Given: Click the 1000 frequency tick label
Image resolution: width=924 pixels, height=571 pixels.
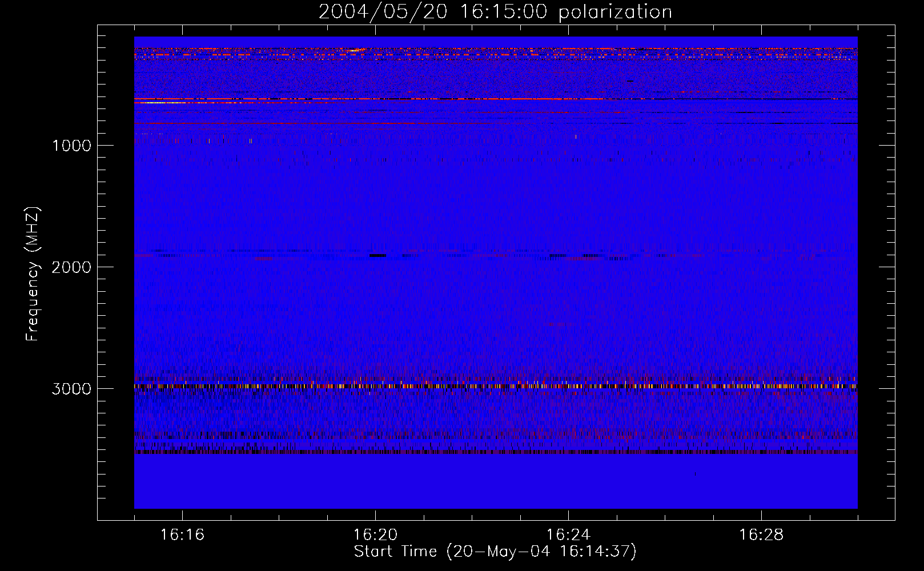Looking at the screenshot, I should (72, 146).
